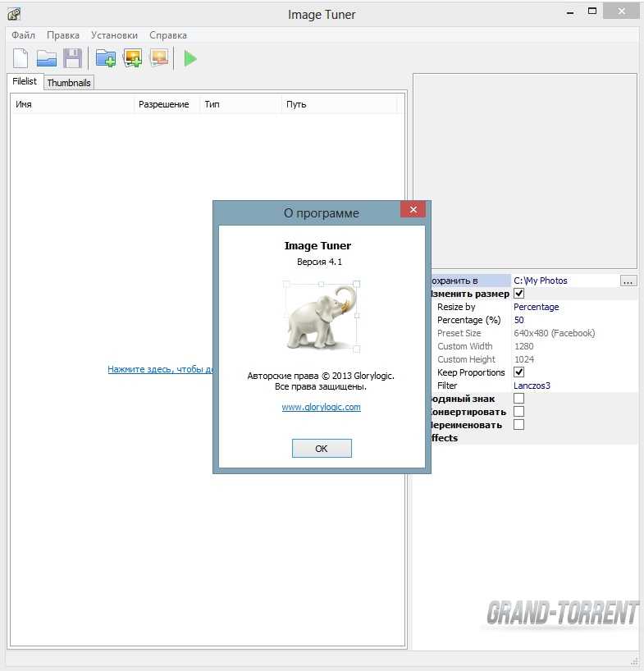This screenshot has width=644, height=671.
Task: Enable the Конвертировать checkbox
Action: pyautogui.click(x=518, y=412)
